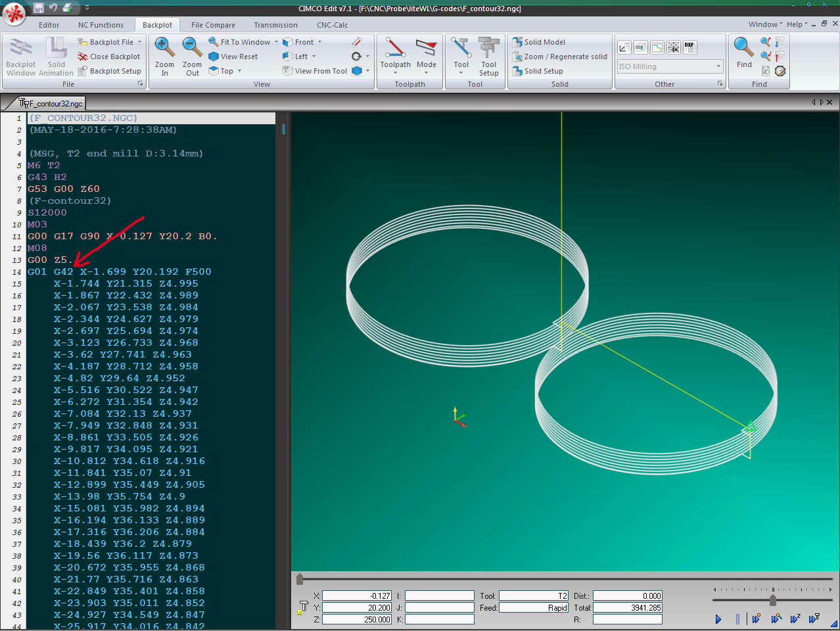Click the X coordinate value field
Image resolution: width=840 pixels, height=631 pixels.
tap(357, 596)
